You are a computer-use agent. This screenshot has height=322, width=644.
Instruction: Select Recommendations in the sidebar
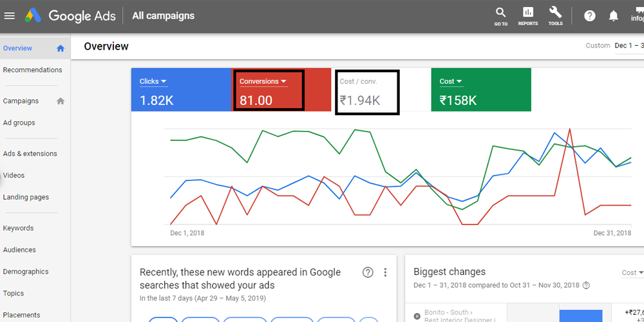(x=33, y=70)
